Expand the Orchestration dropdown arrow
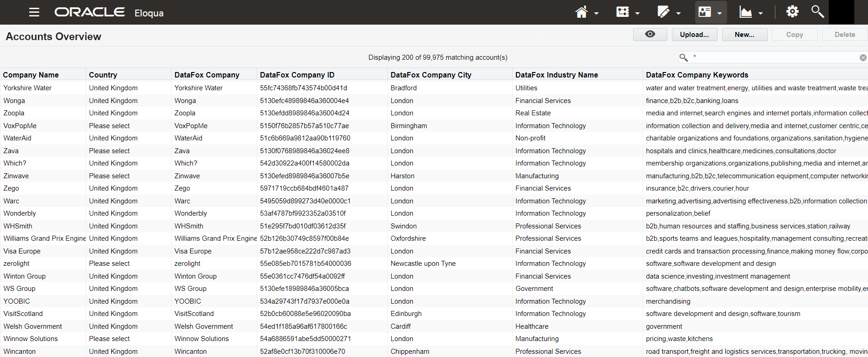This screenshot has height=357, width=868. pos(637,13)
